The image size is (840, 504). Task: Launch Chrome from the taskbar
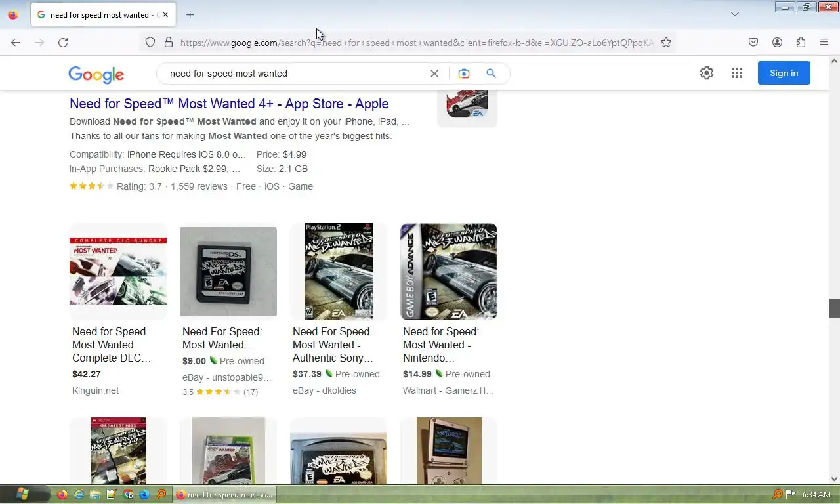128,494
